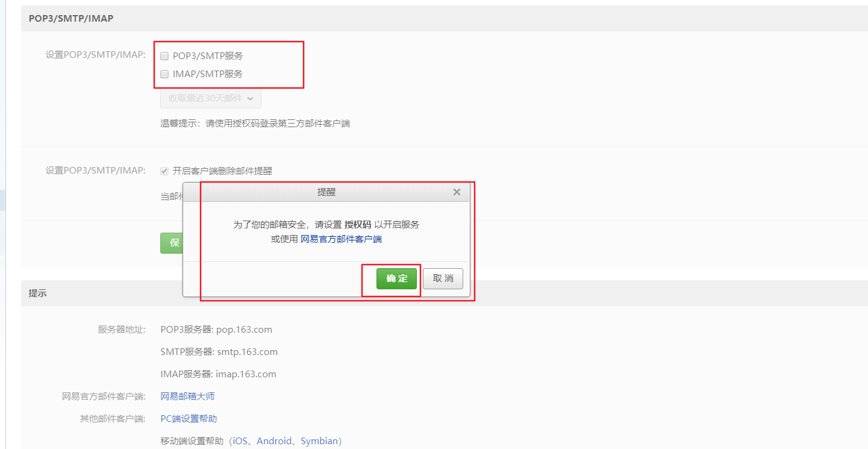Close the 提醒 dialog with the X icon

tap(457, 192)
